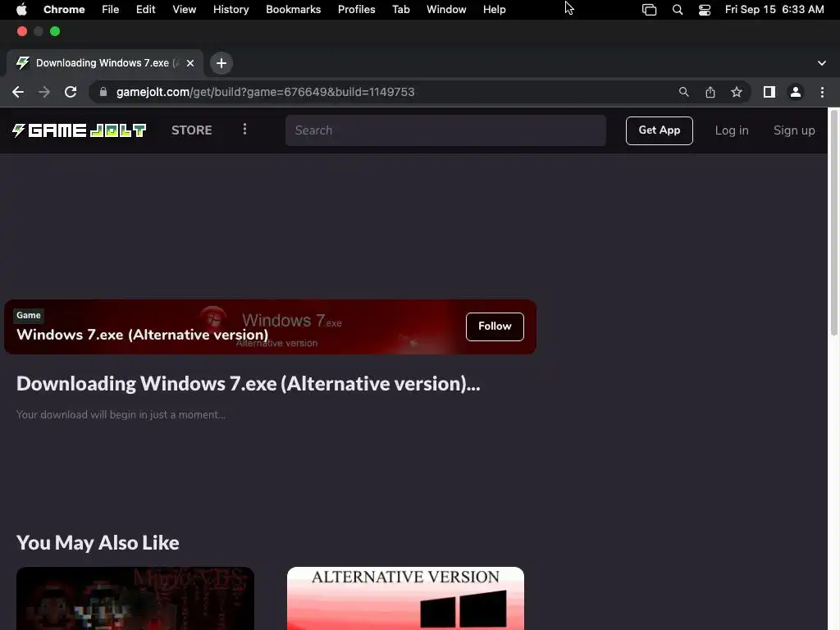840x630 pixels.
Task: Open the Chrome menu in the menu bar
Action: click(x=64, y=10)
